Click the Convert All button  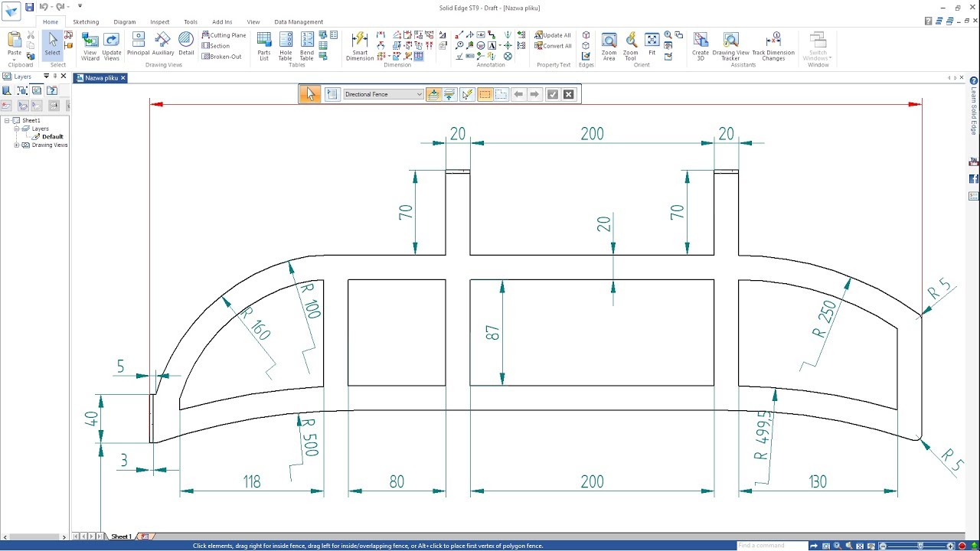(553, 45)
